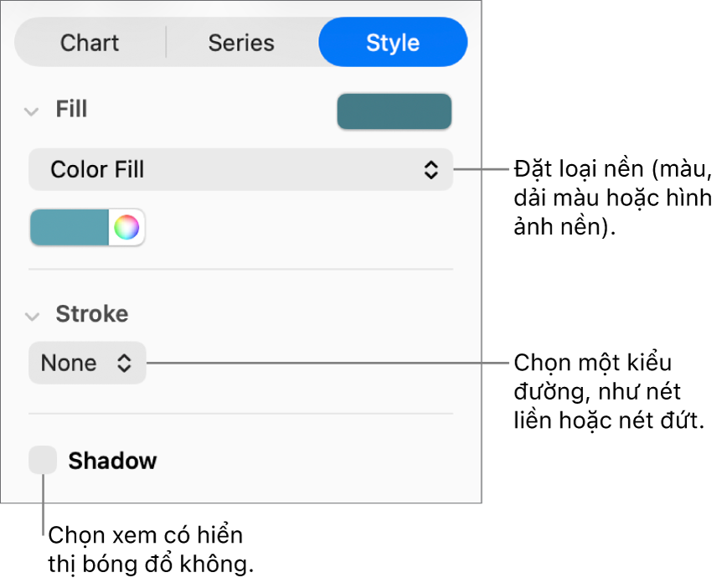Open the Fill preview swatch at top right
Viewport: 722px width, 588px height.
(x=394, y=111)
